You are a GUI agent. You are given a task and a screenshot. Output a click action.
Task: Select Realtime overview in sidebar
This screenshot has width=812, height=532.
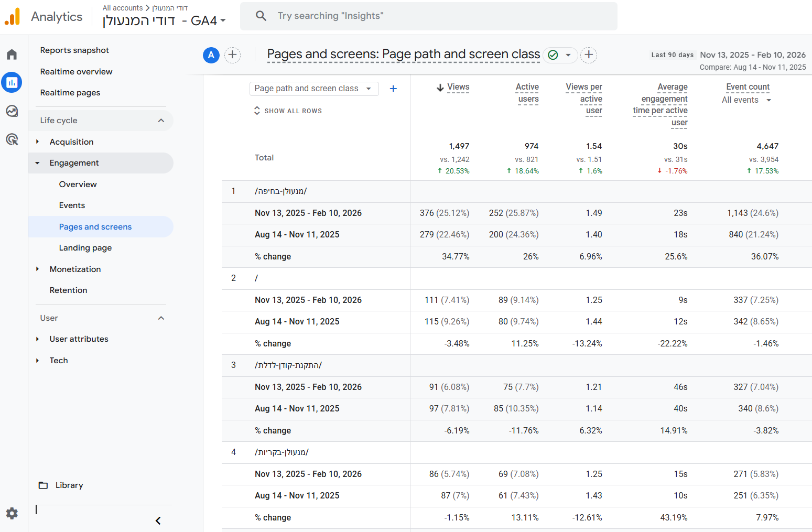(x=76, y=72)
